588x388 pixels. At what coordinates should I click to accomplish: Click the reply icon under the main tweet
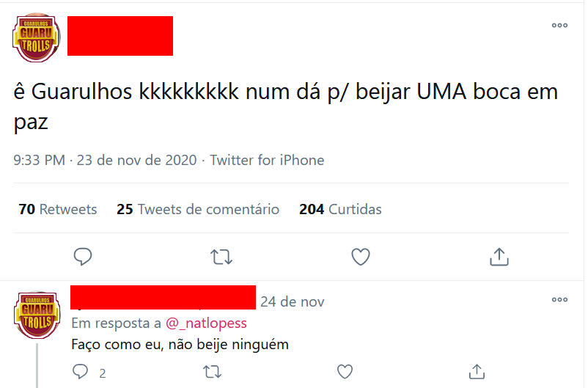point(83,257)
